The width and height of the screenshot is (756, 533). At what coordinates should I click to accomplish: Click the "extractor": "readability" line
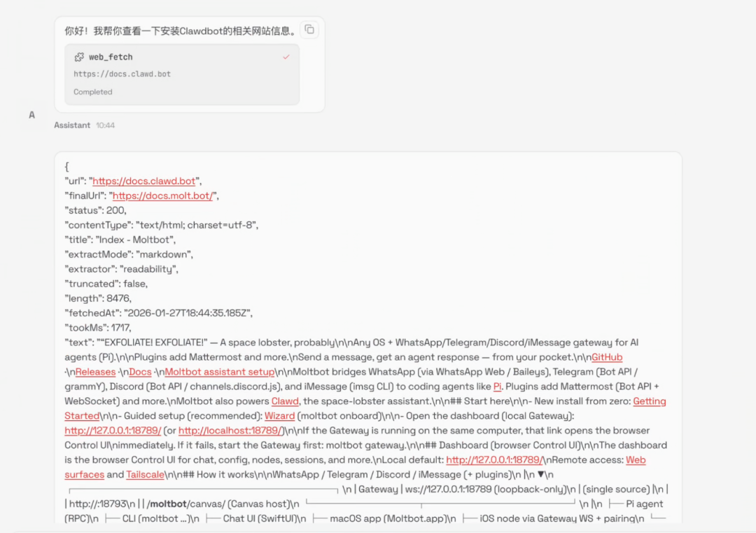click(122, 269)
